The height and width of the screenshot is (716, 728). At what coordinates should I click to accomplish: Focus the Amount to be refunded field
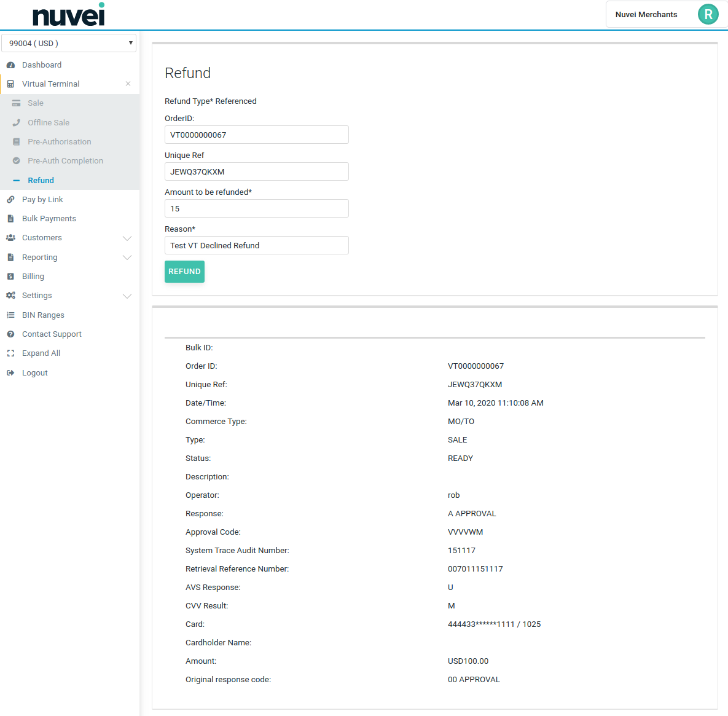(x=256, y=208)
